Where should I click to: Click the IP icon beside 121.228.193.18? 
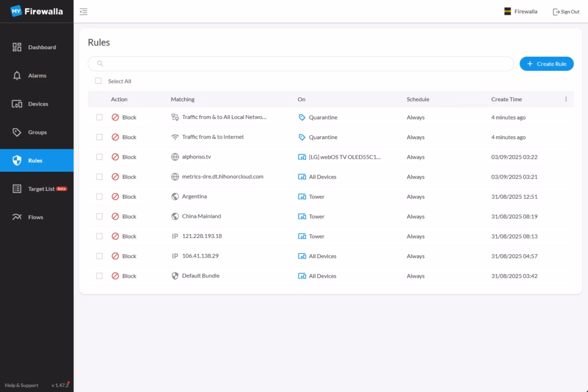point(175,236)
